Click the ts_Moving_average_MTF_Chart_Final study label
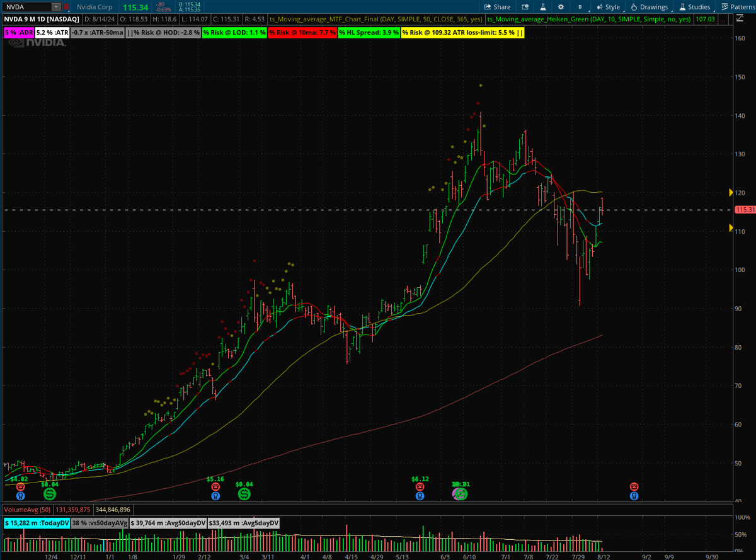The height and width of the screenshot is (560, 756). point(377,20)
